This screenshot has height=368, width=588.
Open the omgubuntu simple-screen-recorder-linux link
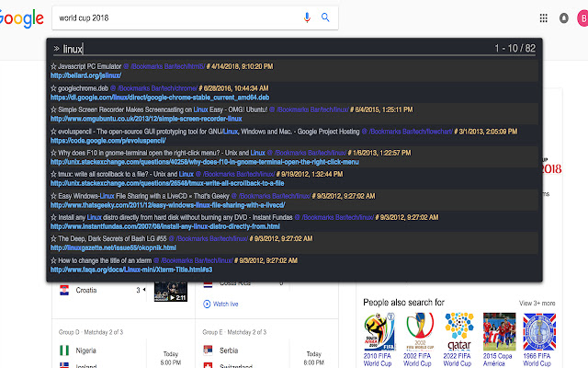[x=146, y=119]
